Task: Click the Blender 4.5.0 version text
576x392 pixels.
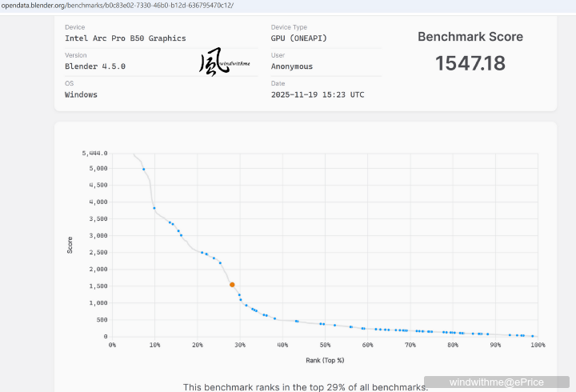Action: coord(94,66)
